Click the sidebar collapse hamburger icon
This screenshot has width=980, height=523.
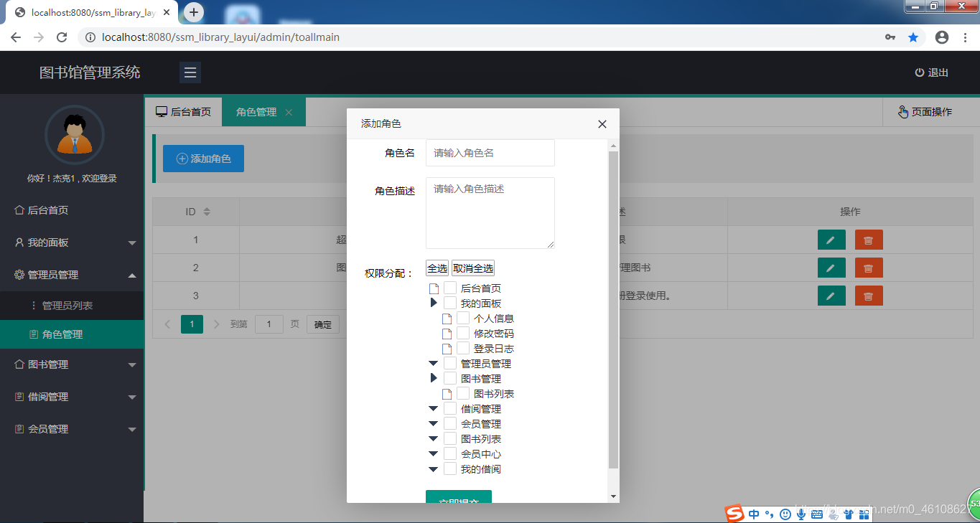tap(190, 72)
